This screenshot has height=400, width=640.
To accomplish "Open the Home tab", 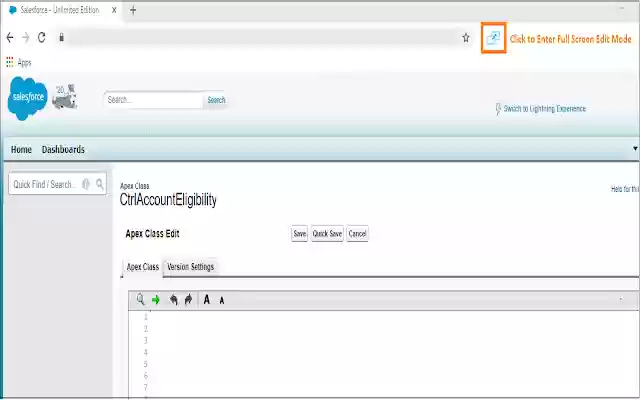I will tap(21, 149).
